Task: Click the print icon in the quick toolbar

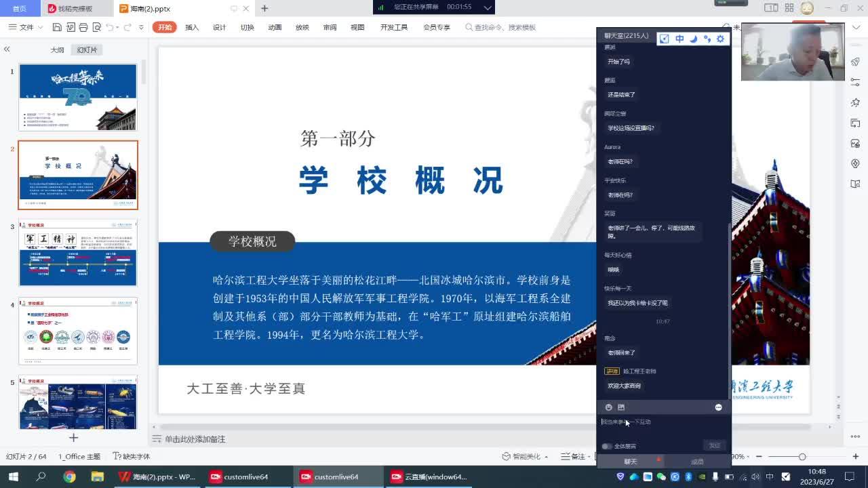Action: coord(83,27)
